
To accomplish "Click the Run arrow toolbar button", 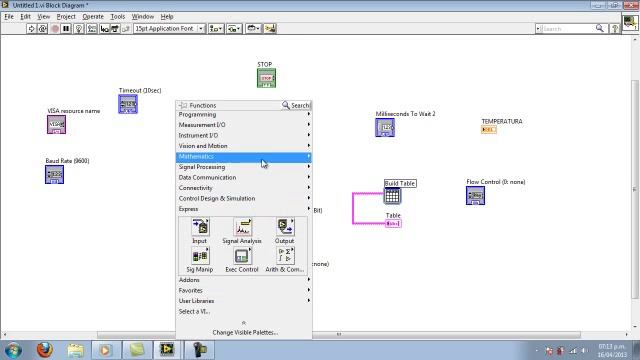I will point(31,29).
